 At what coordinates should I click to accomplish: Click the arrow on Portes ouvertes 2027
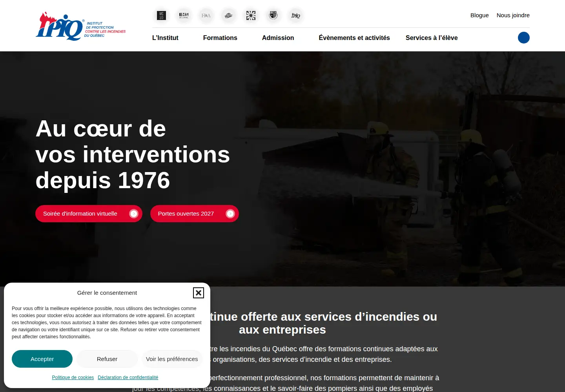[230, 214]
